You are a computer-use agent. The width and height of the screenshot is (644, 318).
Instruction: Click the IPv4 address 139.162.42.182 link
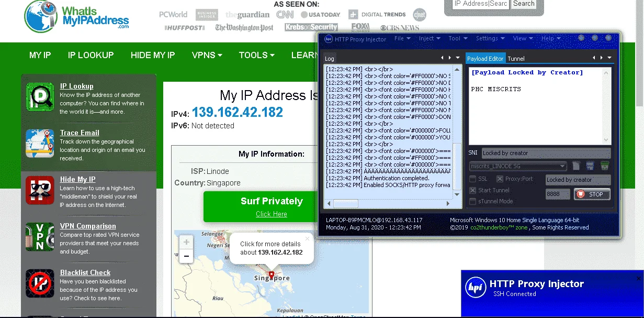point(238,112)
